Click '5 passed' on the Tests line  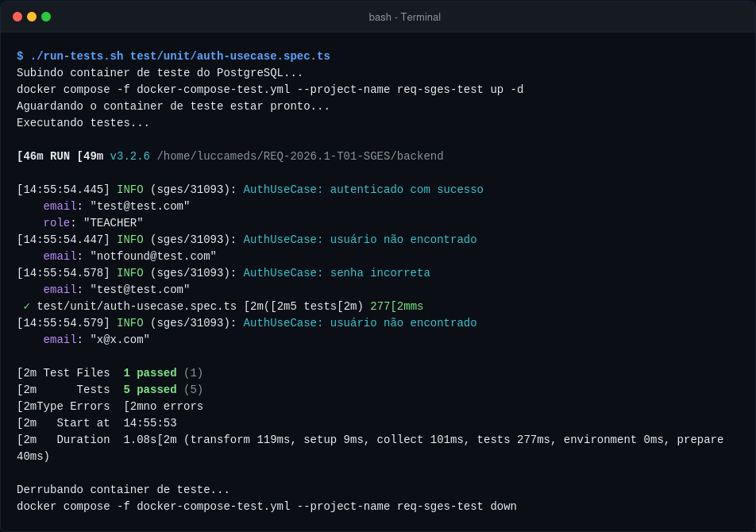tap(150, 390)
